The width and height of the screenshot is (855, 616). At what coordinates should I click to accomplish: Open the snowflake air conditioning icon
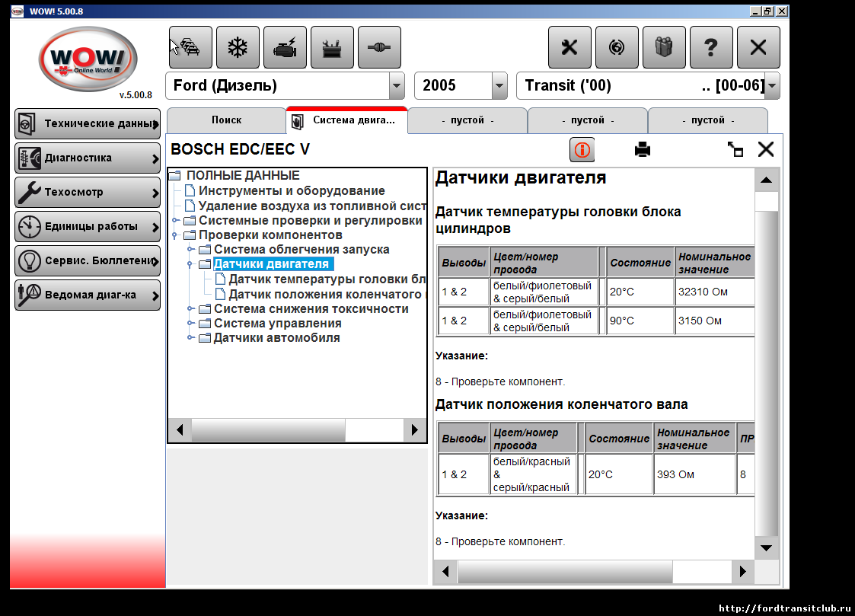[x=238, y=47]
